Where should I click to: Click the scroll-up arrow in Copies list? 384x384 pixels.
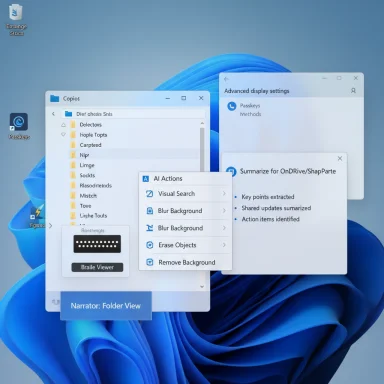(x=202, y=123)
